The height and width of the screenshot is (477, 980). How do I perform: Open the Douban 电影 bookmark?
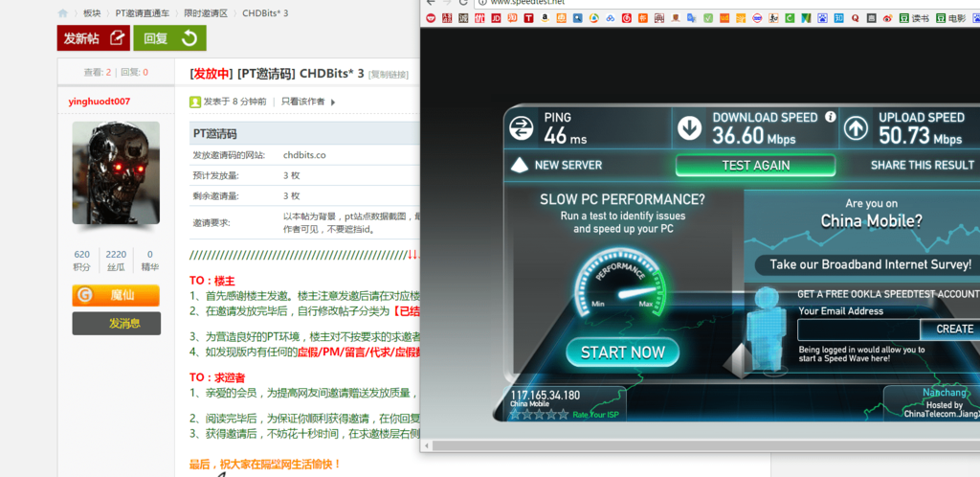pos(950,19)
